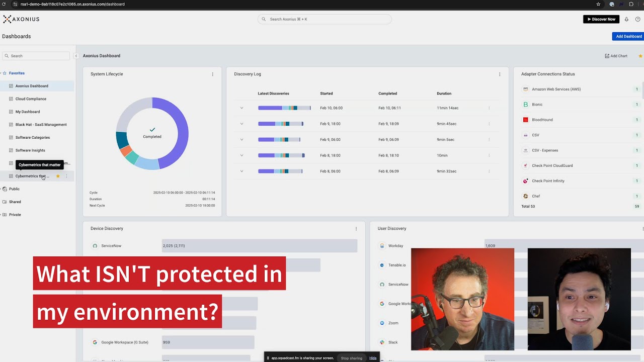
Task: Click the CSV - Expenses adapter row
Action: point(580,150)
